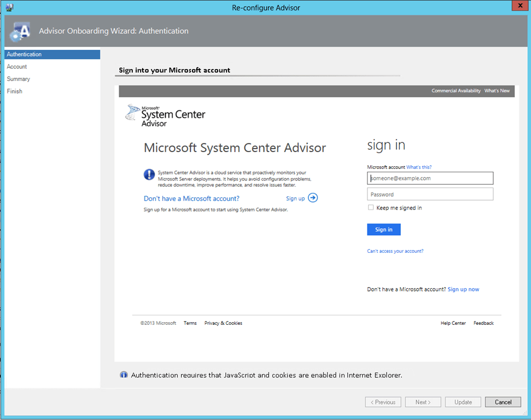This screenshot has width=531, height=420.
Task: Click the Sign up text link
Action: (295, 199)
